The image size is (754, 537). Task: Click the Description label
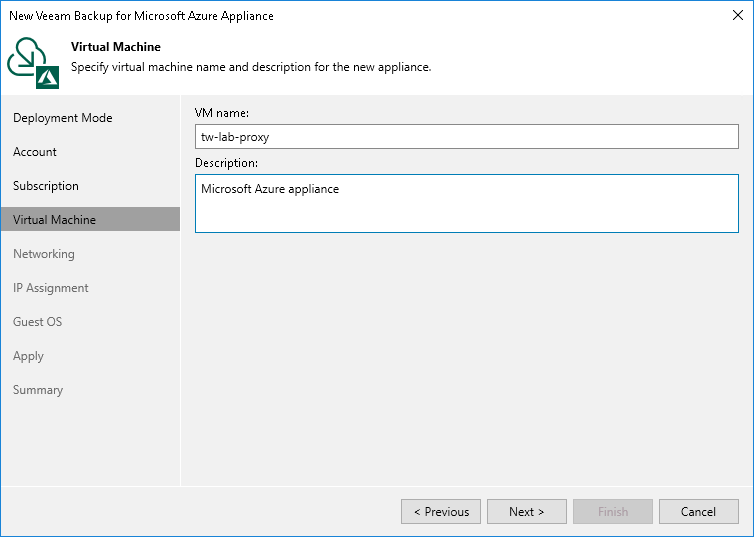click(226, 163)
